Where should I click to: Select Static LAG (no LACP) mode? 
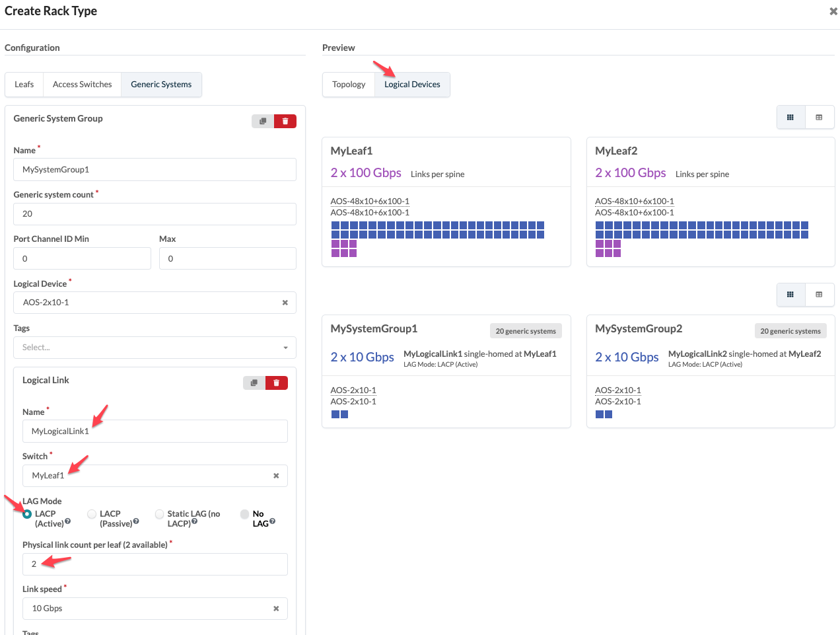[x=160, y=514]
